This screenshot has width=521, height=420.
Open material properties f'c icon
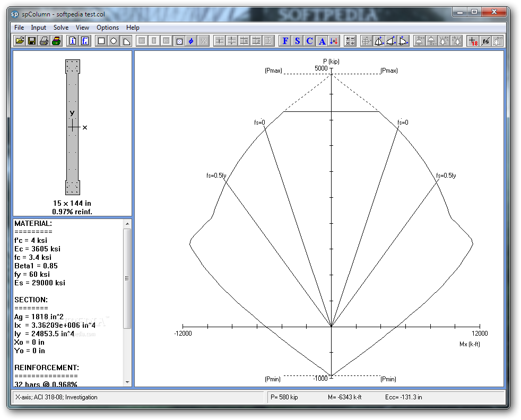[x=85, y=41]
